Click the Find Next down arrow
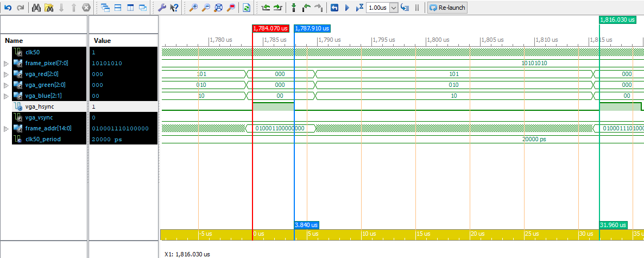The width and height of the screenshot is (644, 258). tap(61, 8)
